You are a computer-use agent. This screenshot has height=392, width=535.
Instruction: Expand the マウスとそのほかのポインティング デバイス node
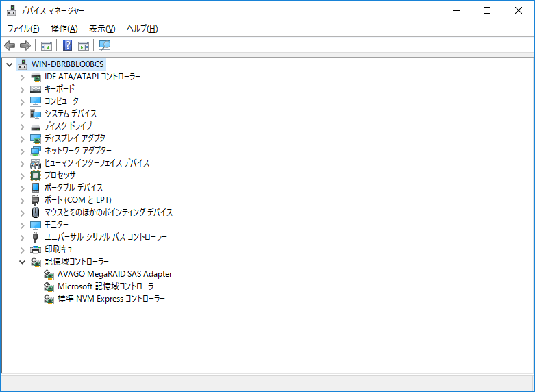click(x=22, y=213)
